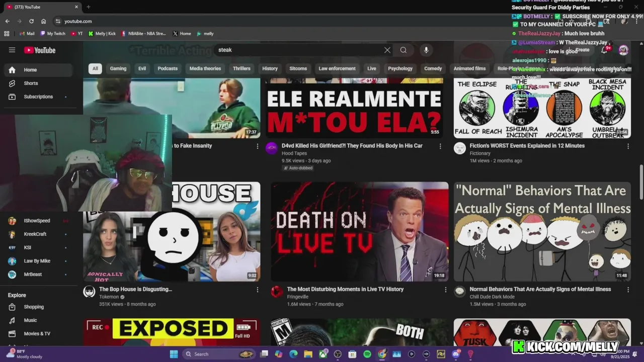
Task: Select the Thrillers filter chip
Action: tap(242, 68)
